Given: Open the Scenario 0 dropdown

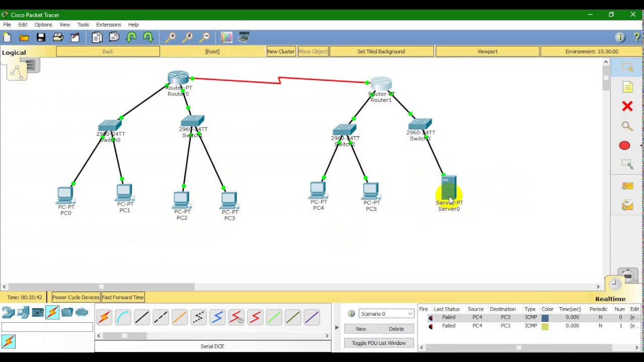Looking at the screenshot, I should [386, 314].
